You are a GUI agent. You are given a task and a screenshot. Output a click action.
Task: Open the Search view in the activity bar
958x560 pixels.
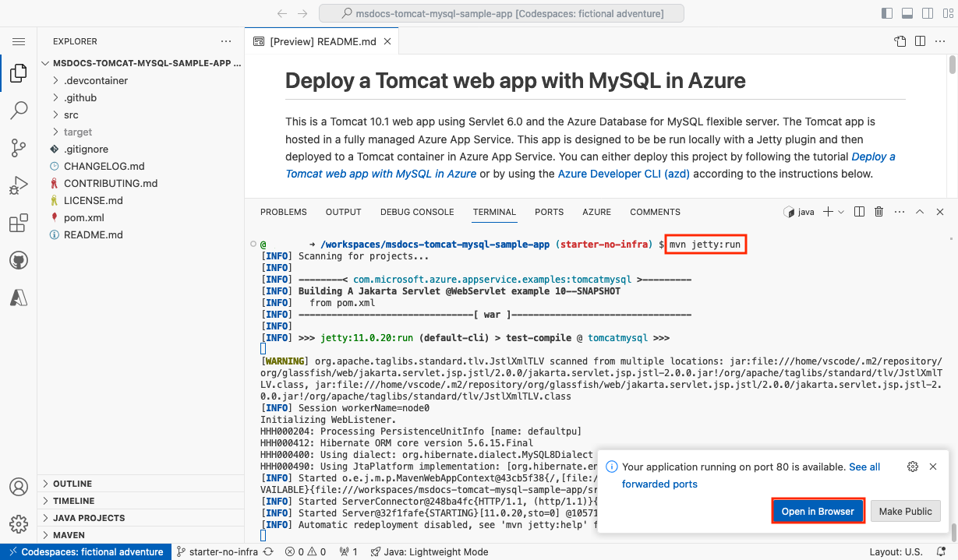(19, 111)
